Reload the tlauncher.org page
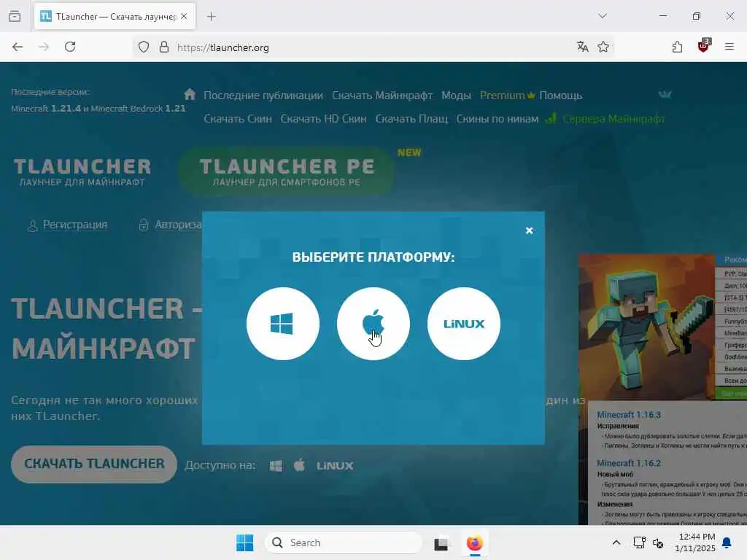747x560 pixels. [x=70, y=47]
